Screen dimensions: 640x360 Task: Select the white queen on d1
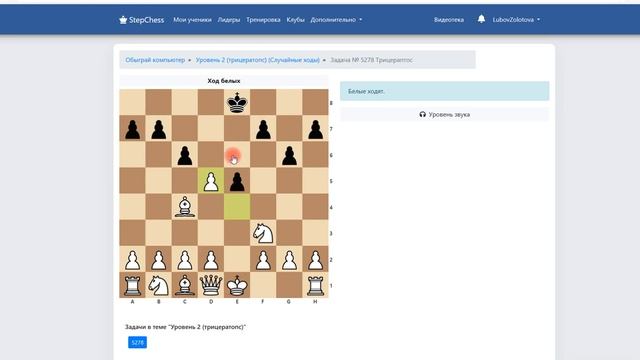211,285
